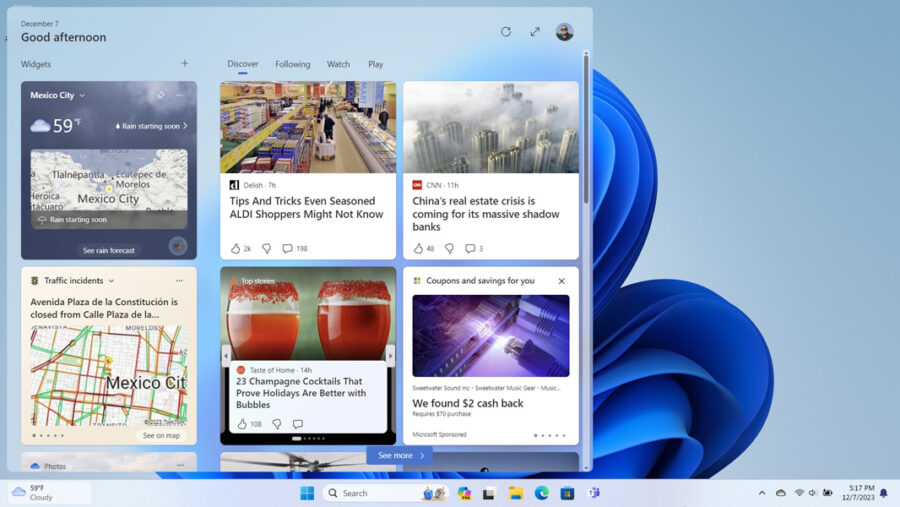
Task: Switch to the Watch tab
Action: [x=338, y=64]
